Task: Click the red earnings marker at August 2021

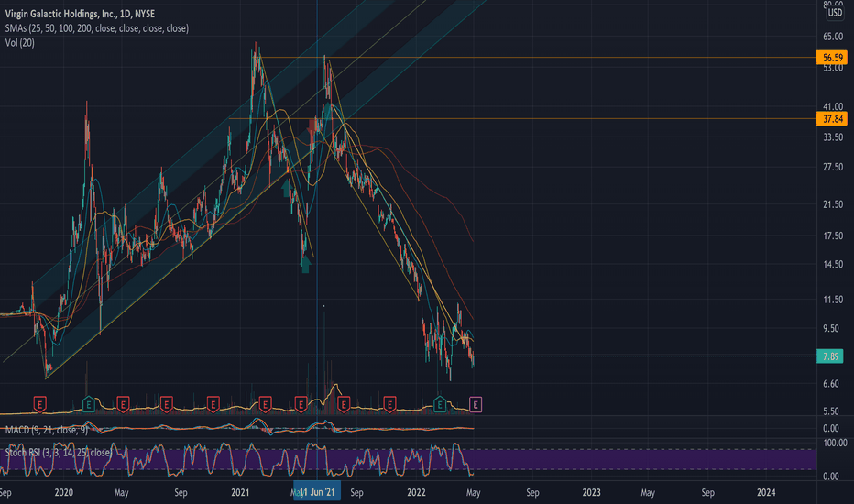Action: [343, 405]
